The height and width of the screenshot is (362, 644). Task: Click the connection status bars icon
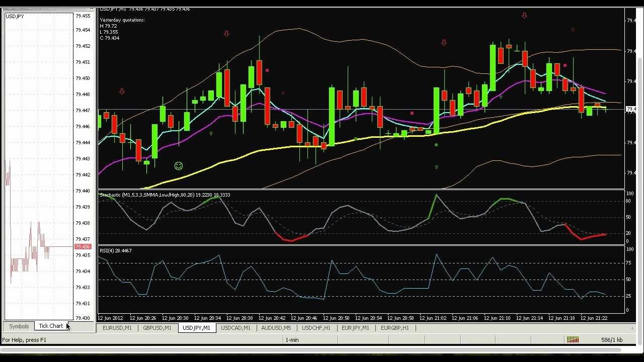573,340
